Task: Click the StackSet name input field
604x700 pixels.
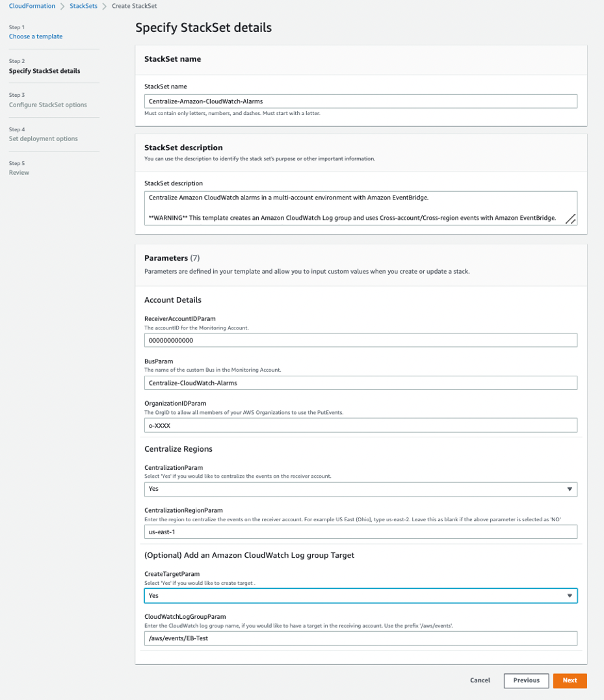Action: click(360, 101)
